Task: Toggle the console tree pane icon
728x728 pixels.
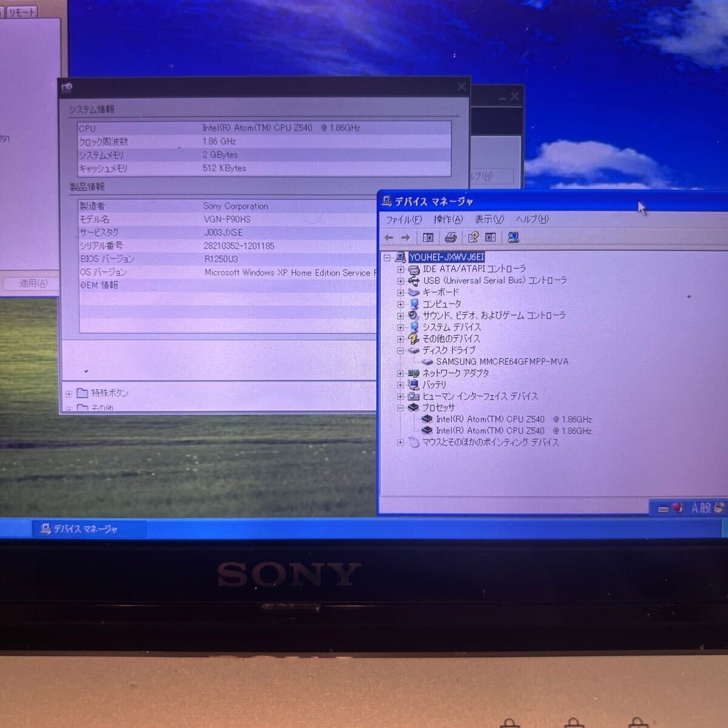Action: (428, 238)
